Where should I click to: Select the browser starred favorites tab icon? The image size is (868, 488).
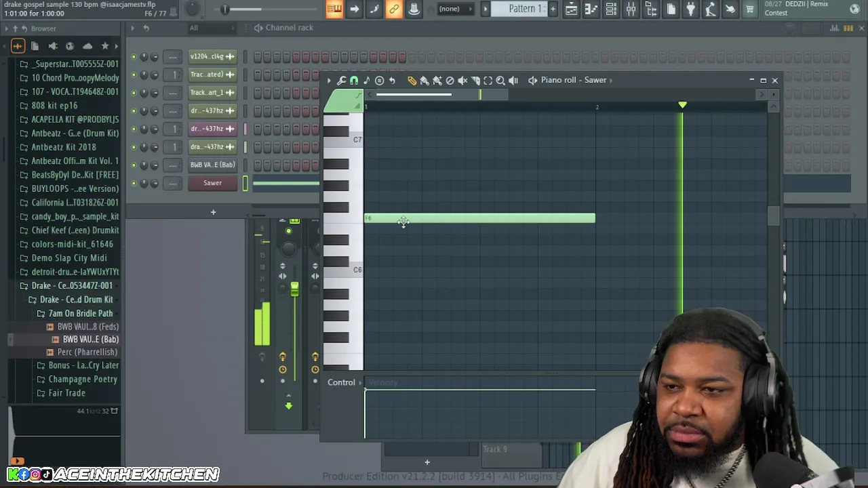point(105,46)
